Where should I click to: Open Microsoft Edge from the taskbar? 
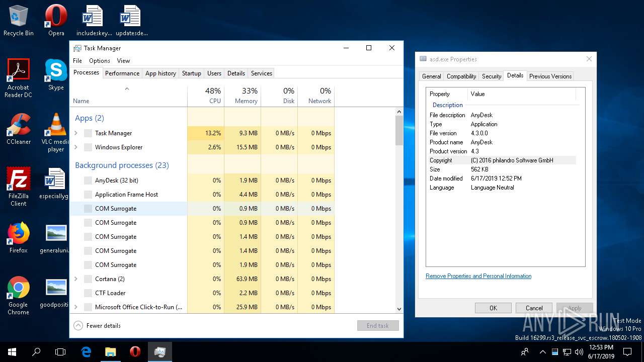pyautogui.click(x=86, y=352)
